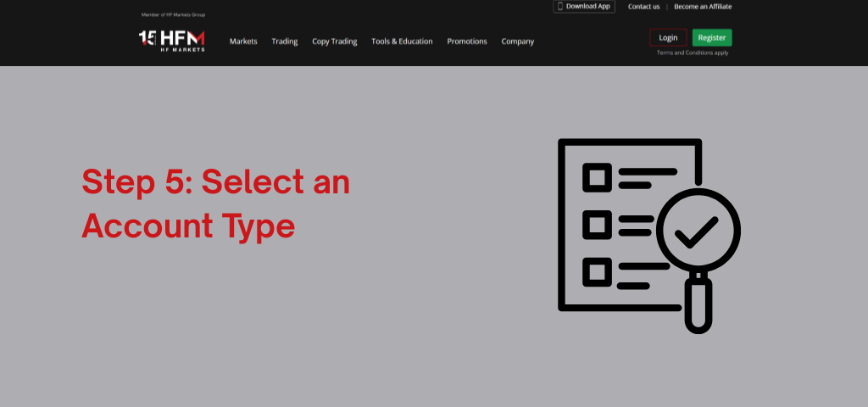Open the Contact us link

pos(643,7)
